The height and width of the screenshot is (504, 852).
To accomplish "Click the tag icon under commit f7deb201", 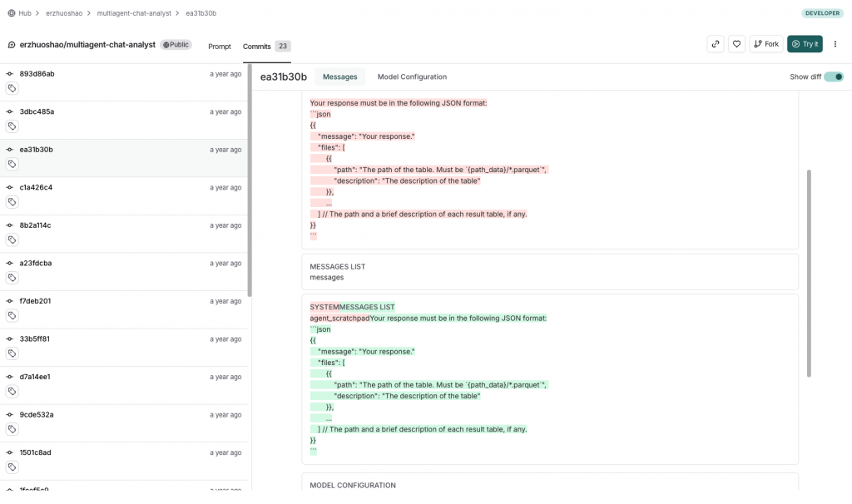I will tap(12, 315).
